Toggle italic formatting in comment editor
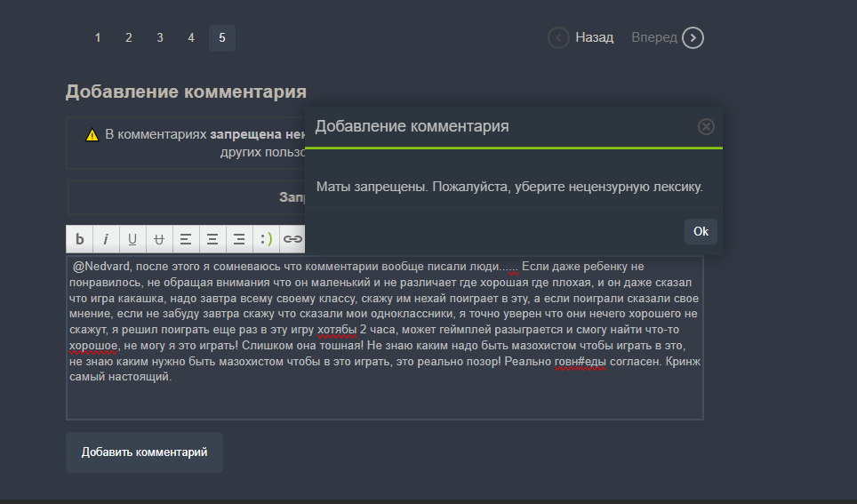The image size is (857, 504). click(x=106, y=238)
